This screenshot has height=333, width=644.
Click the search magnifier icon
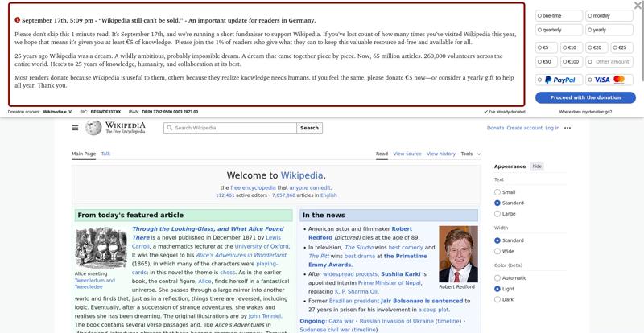coord(169,128)
